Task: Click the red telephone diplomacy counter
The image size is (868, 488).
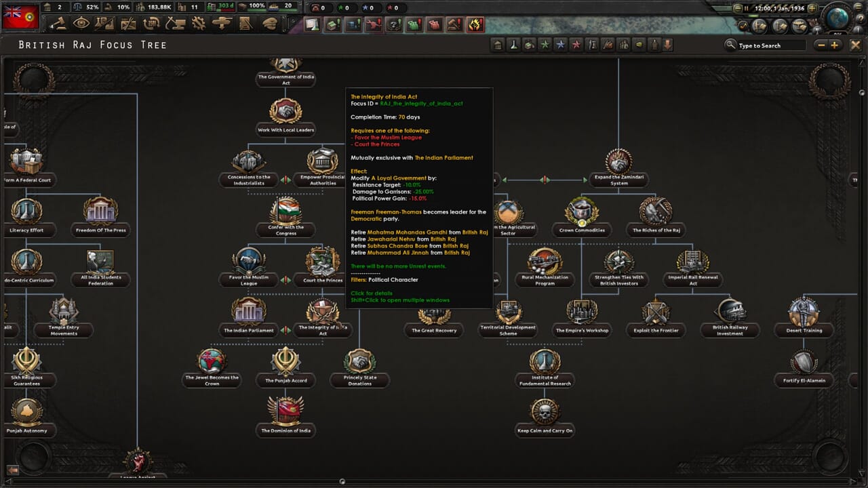Action: pyautogui.click(x=321, y=7)
